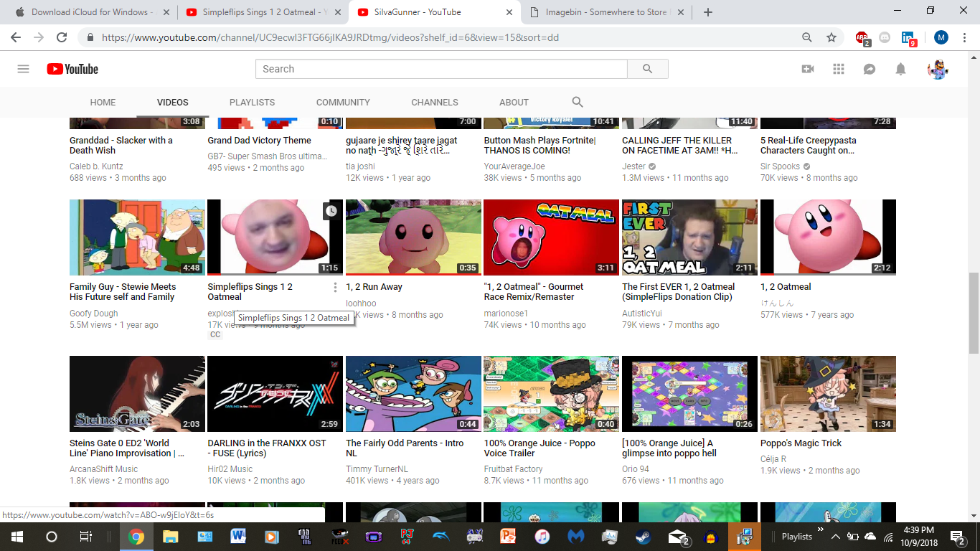This screenshot has width=980, height=551.
Task: Open the new tab plus button
Action: point(708,12)
